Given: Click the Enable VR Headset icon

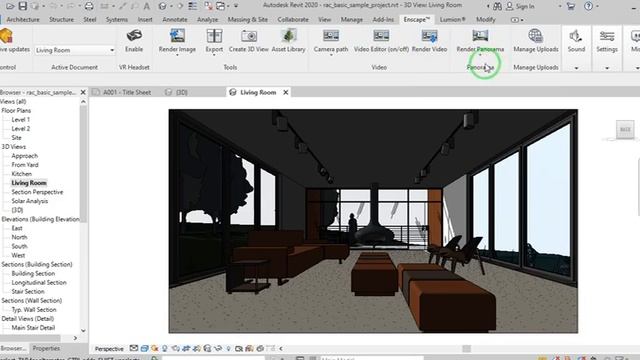Looking at the screenshot, I should click(134, 36).
